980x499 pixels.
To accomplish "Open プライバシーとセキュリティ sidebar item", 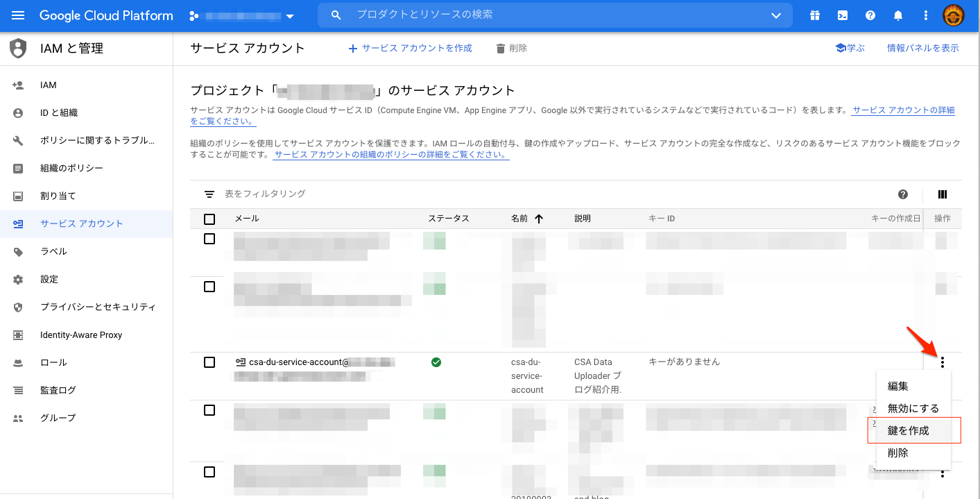I will click(86, 307).
